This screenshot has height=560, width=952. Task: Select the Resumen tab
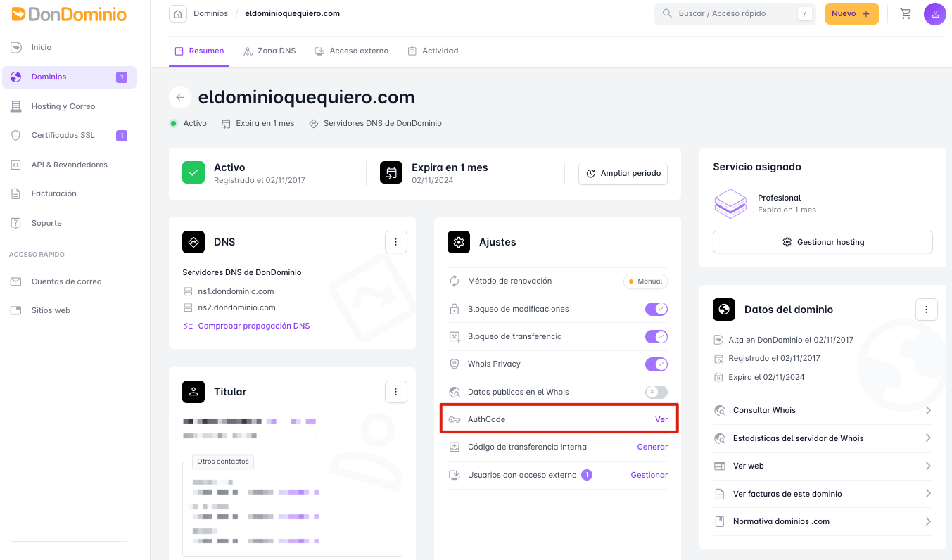(x=199, y=51)
